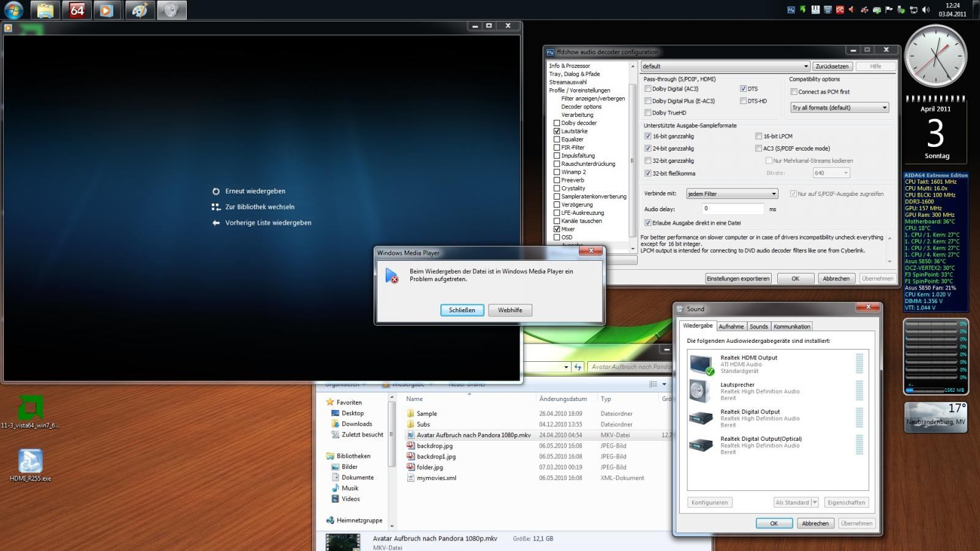Open Paint from the taskbar

(140, 10)
